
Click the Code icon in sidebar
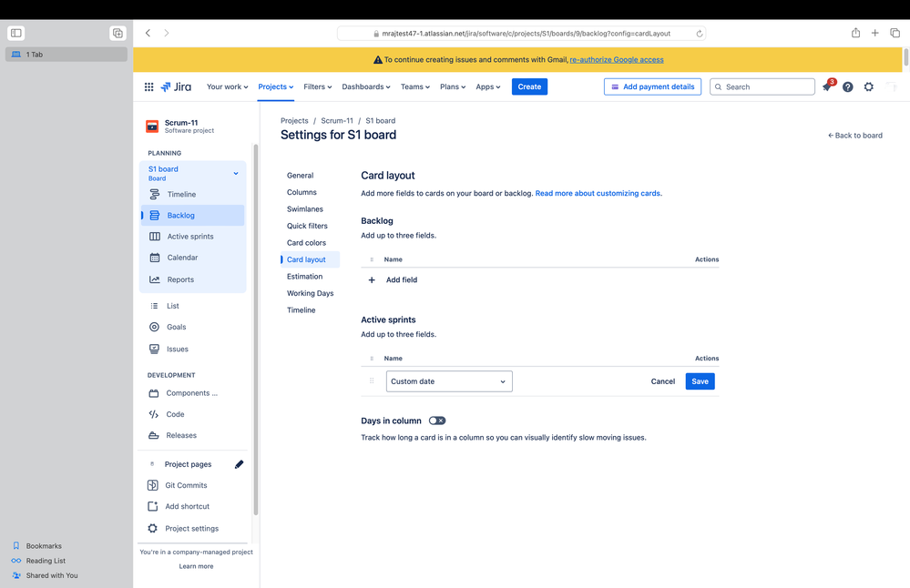[x=153, y=414]
